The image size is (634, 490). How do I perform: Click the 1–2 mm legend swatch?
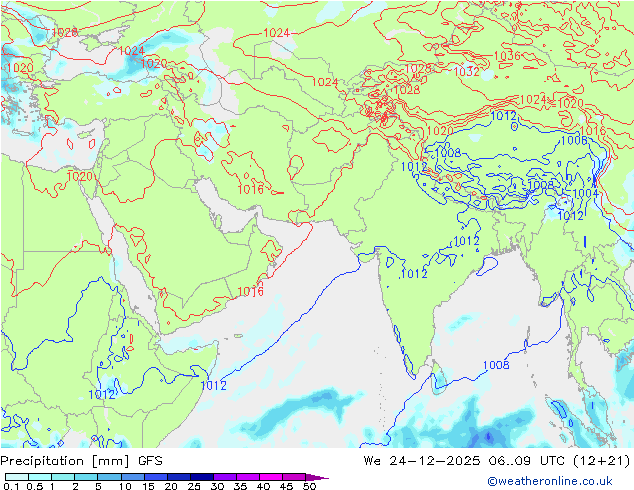point(63,477)
